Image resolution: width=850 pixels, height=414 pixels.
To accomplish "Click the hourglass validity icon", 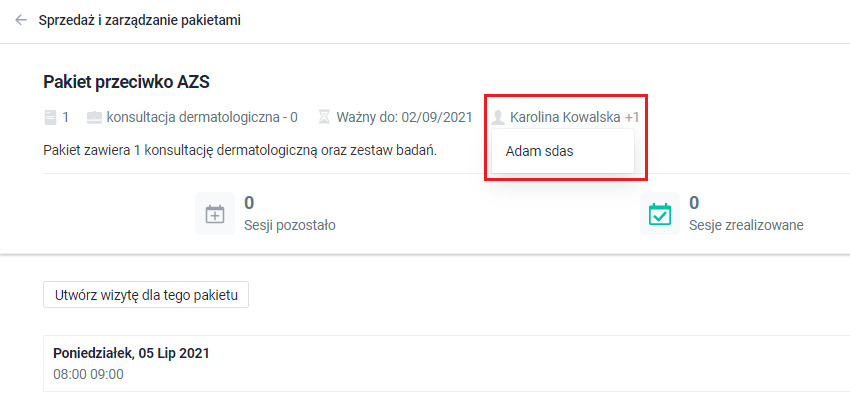I will pos(323,117).
